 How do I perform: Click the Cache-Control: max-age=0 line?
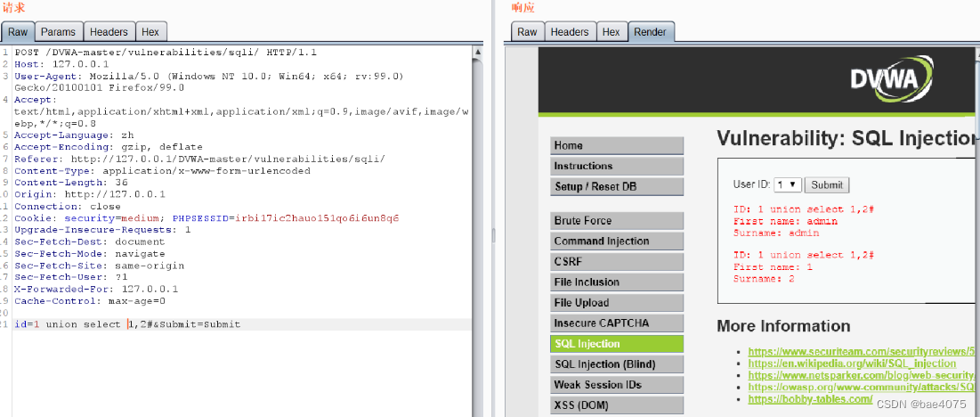coord(89,300)
